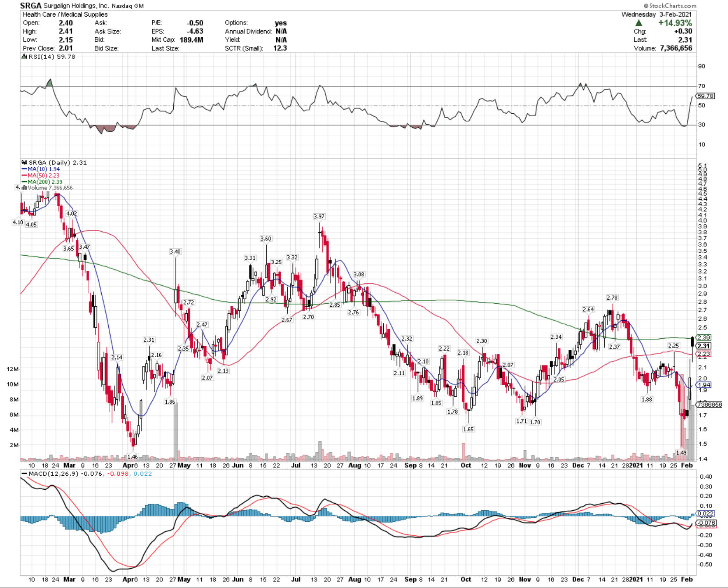Click the High 2.41 value
This screenshot has width=728, height=588.
66,31
